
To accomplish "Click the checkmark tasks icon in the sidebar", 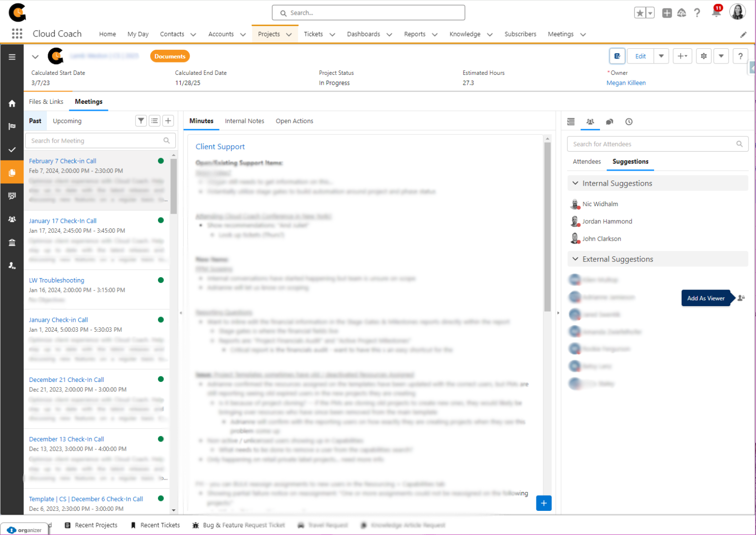I will click(12, 150).
